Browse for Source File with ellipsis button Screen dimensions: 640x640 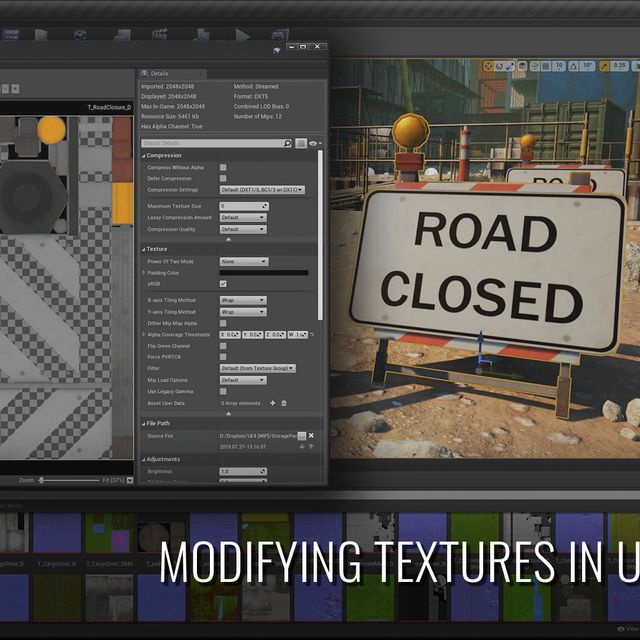(302, 436)
